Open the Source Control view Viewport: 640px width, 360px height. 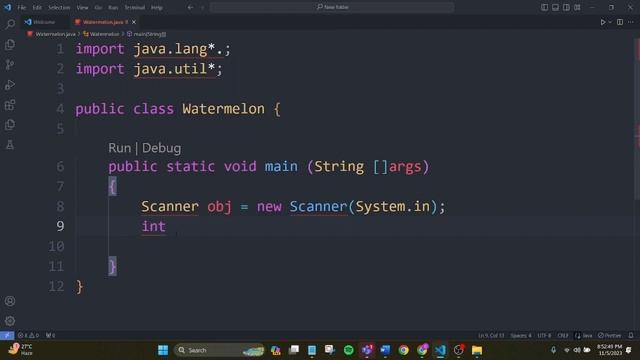click(x=10, y=64)
